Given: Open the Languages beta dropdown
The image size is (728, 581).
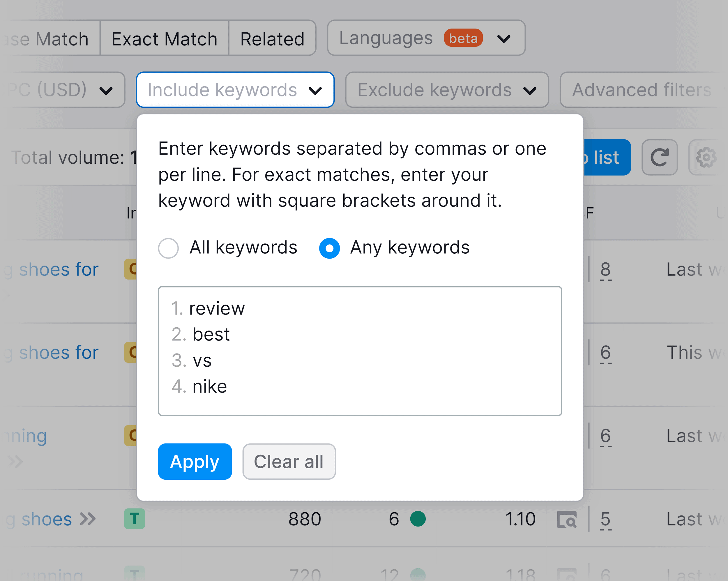Looking at the screenshot, I should click(x=425, y=38).
